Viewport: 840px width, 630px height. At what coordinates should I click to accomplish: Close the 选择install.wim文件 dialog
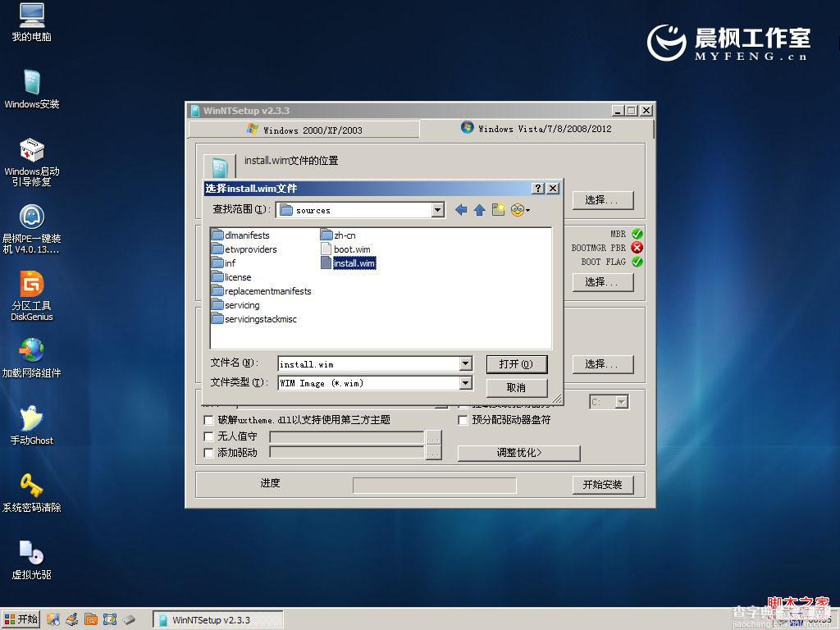coord(553,188)
